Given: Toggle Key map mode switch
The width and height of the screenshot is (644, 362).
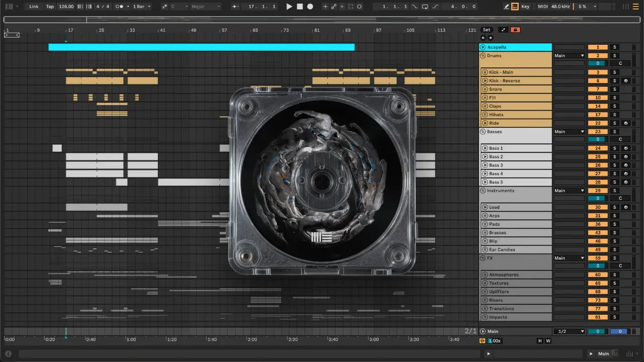Looking at the screenshot, I should click(525, 7).
